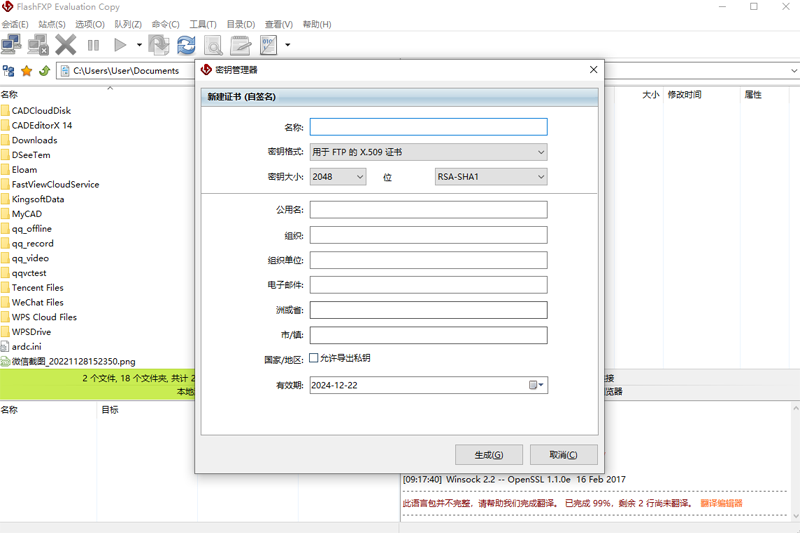The image size is (800, 533).
Task: Click the Transfer Queue play icon
Action: (120, 44)
